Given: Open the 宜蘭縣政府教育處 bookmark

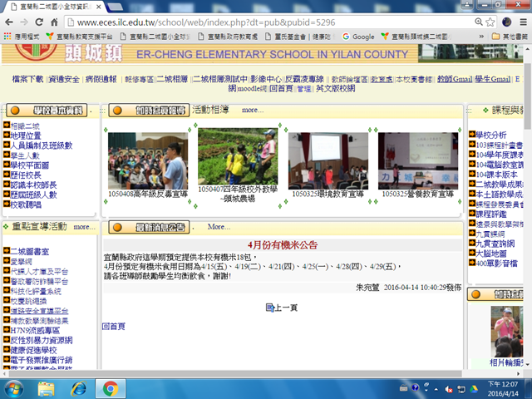Looking at the screenshot, I should coord(228,37).
